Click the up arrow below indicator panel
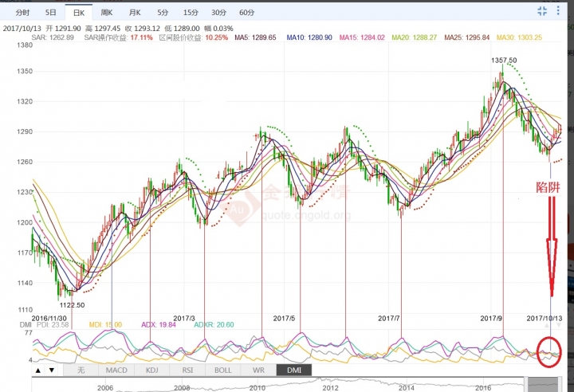The height and width of the screenshot is (392, 574). (38, 370)
